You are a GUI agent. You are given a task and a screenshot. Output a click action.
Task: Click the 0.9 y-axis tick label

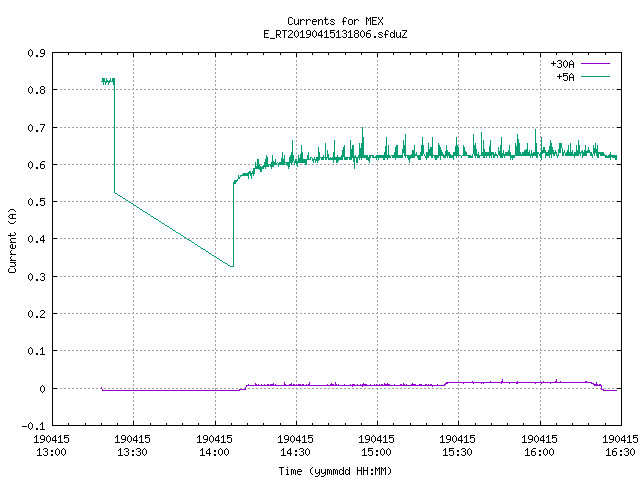click(x=36, y=53)
